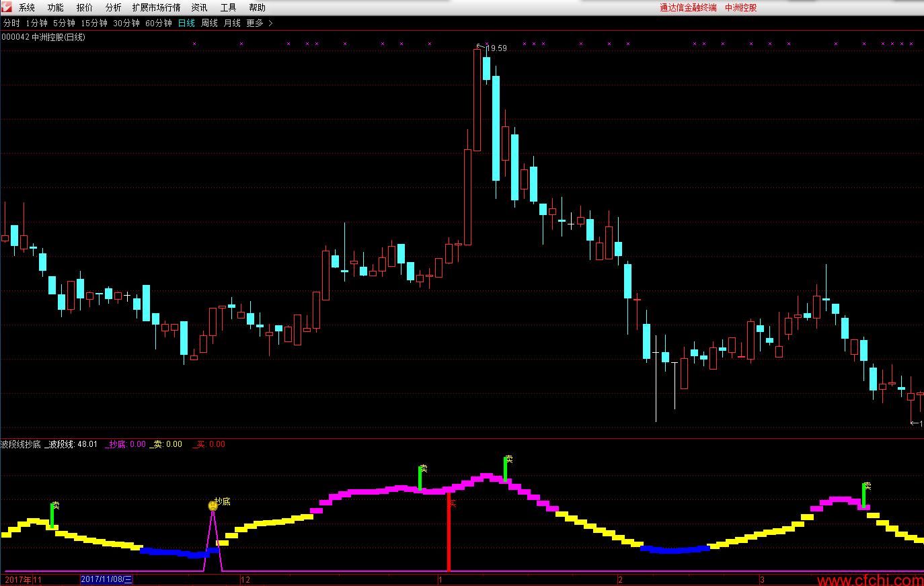Viewport: 924px width, 586px height.
Task: Switch to the 60分钟 period tab
Action: [159, 23]
